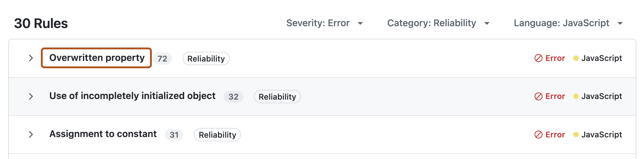Click the Reliability tag on incompletely initialized object
644x159 pixels.
(277, 97)
